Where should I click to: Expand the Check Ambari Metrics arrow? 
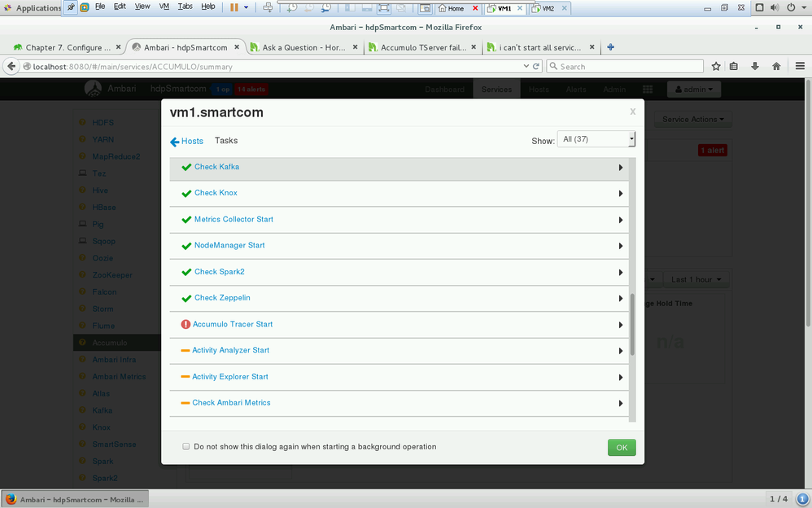pyautogui.click(x=621, y=403)
